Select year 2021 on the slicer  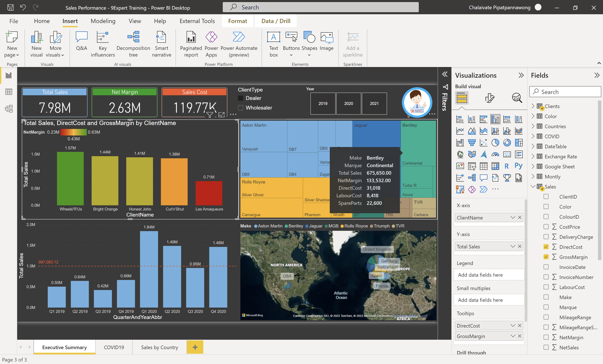coord(374,103)
